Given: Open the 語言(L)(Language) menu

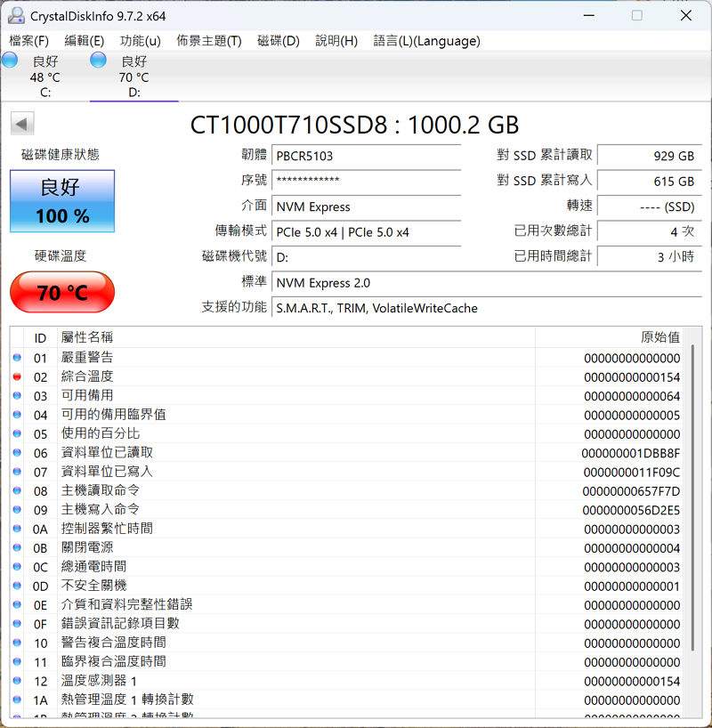Looking at the screenshot, I should click(x=426, y=41).
